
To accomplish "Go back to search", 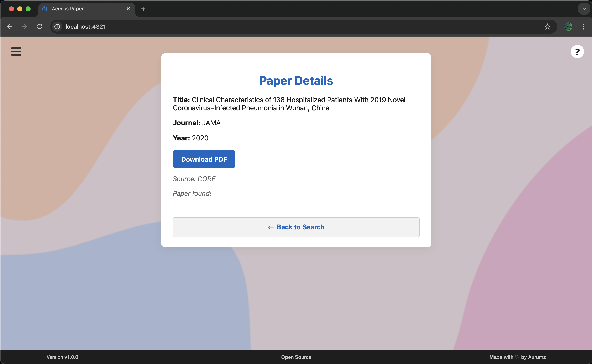I will click(x=296, y=227).
